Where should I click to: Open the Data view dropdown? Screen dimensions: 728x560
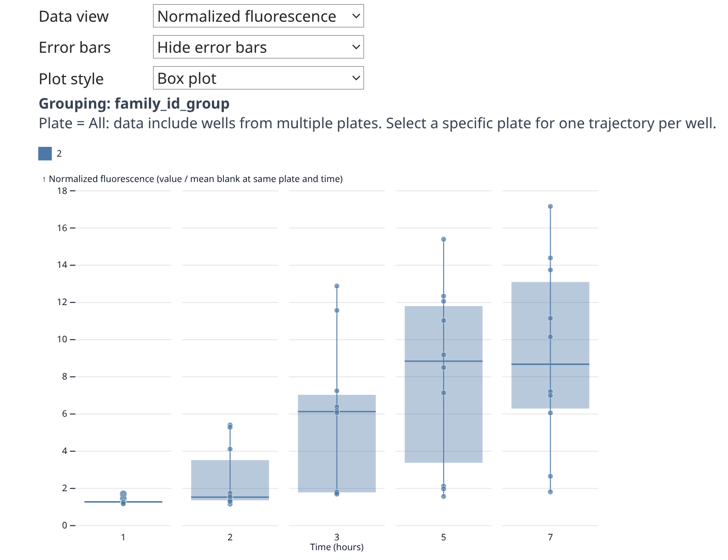258,16
